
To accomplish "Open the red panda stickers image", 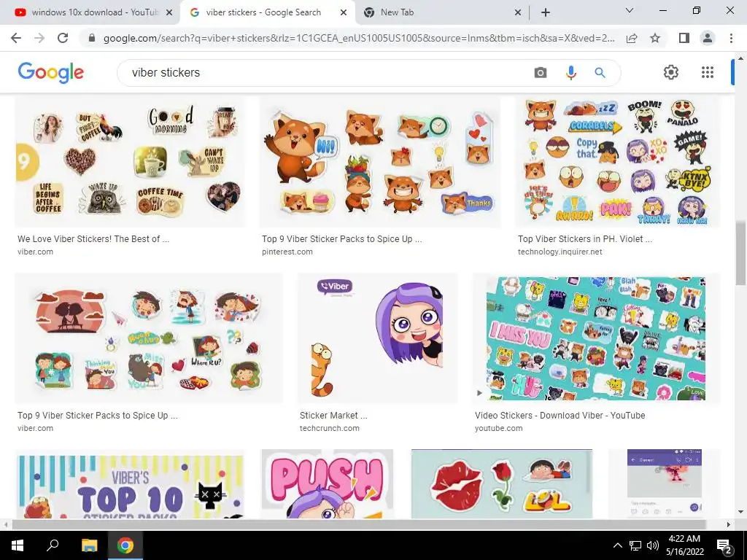I will (379, 162).
